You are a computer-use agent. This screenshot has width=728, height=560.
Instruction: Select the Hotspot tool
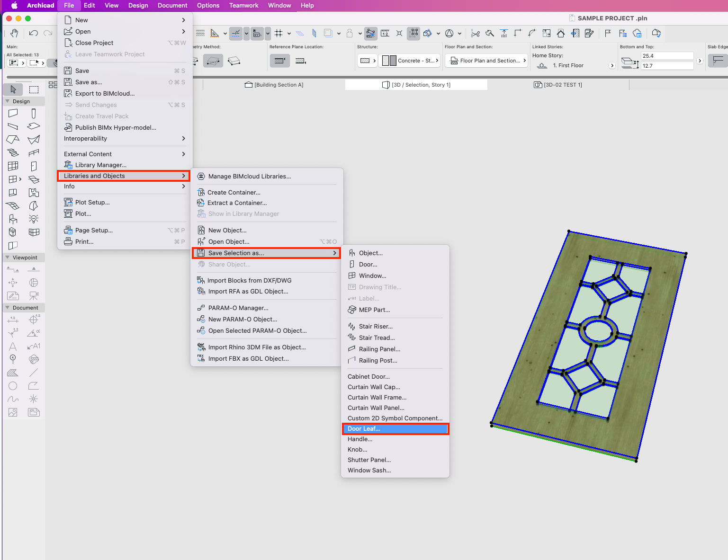click(34, 399)
